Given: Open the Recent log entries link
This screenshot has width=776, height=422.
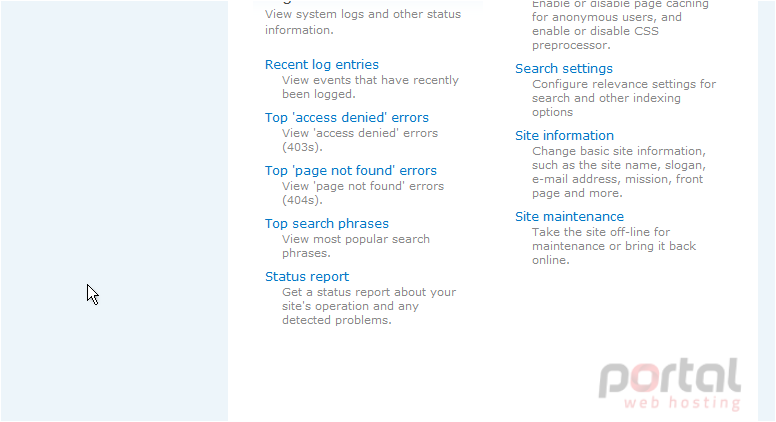Looking at the screenshot, I should [x=322, y=65].
